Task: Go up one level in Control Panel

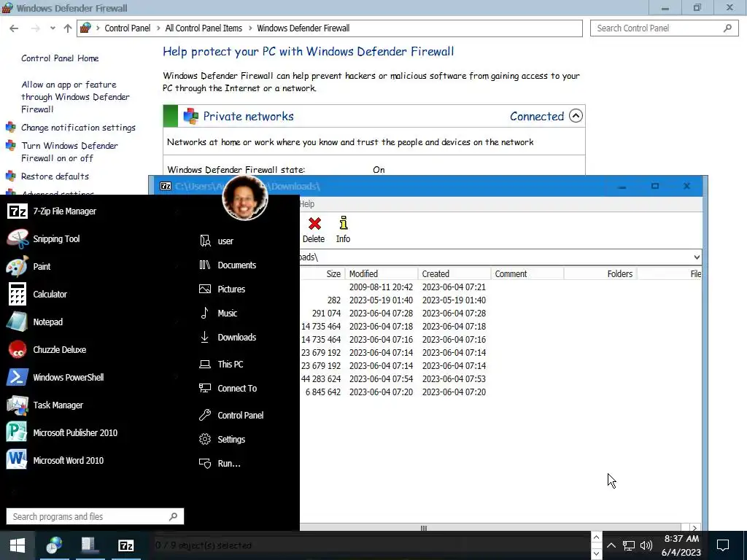Action: (x=68, y=28)
